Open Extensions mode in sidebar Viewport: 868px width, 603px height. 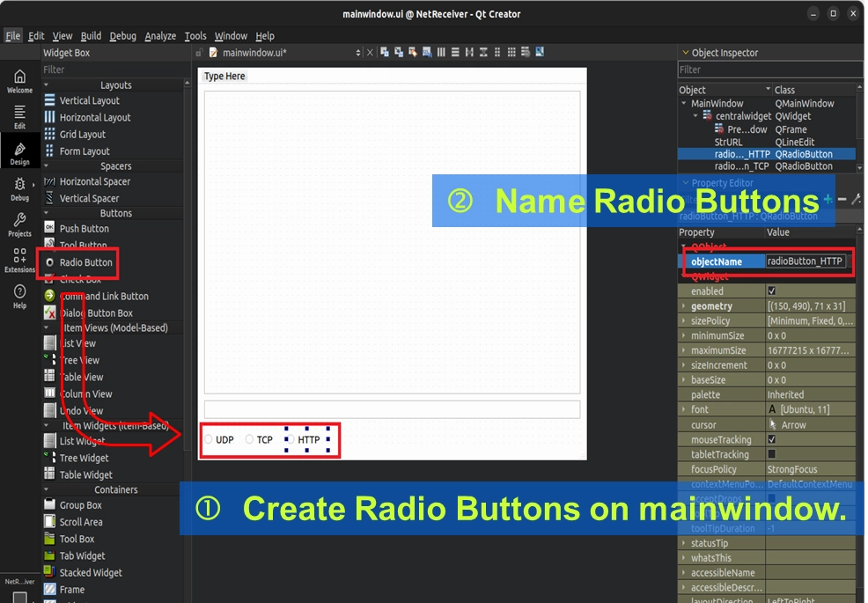(20, 261)
